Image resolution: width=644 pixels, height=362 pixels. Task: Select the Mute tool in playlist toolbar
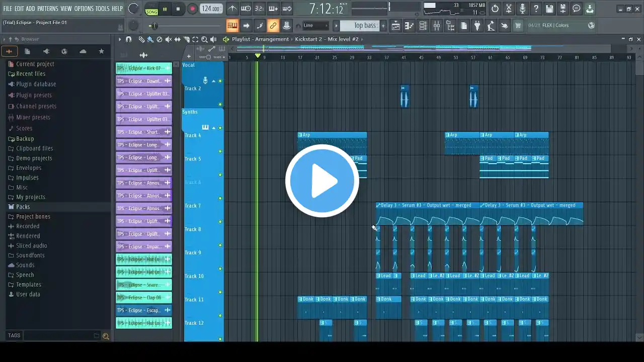click(x=169, y=39)
